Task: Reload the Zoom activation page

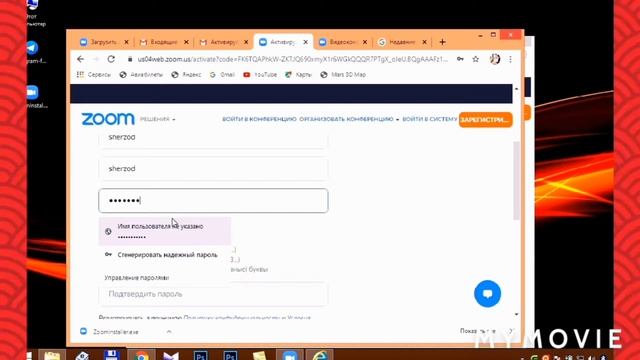Action: [111, 59]
